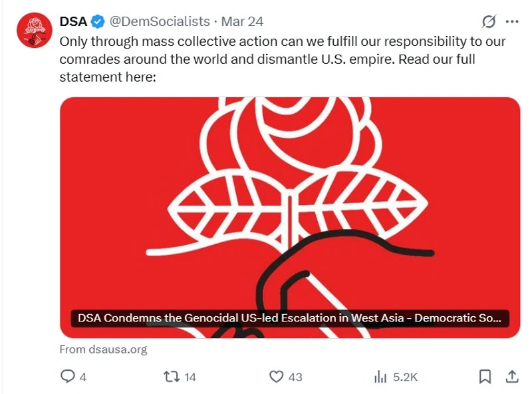Open the DSA display name link
Viewport: 532px width, 394px height.
tap(73, 22)
